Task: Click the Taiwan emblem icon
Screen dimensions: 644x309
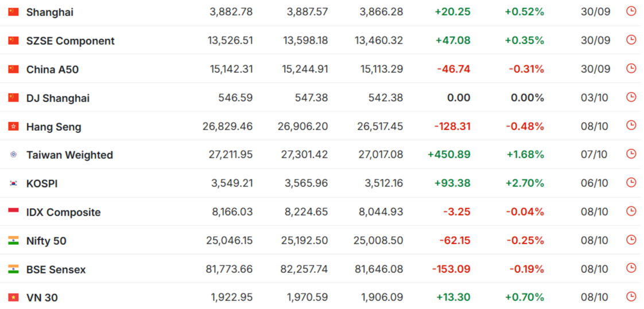Action: coord(13,155)
